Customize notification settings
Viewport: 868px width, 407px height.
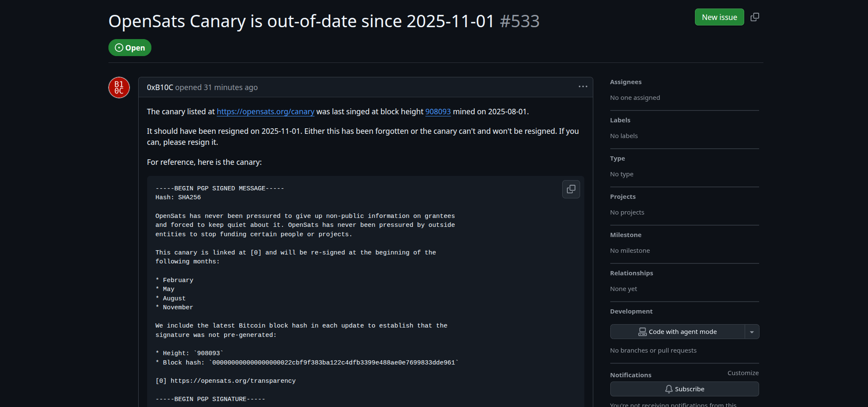click(743, 373)
